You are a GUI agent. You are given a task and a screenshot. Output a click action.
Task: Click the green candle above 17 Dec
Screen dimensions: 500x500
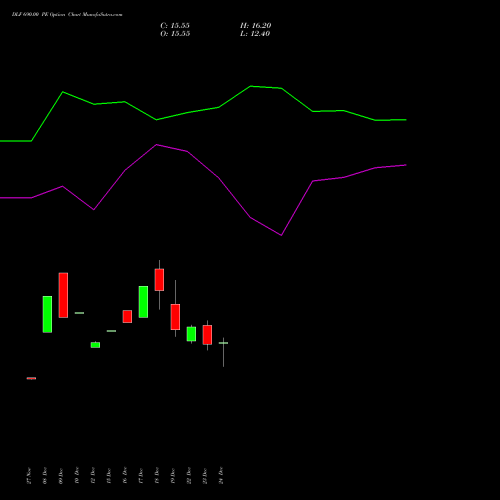click(143, 302)
